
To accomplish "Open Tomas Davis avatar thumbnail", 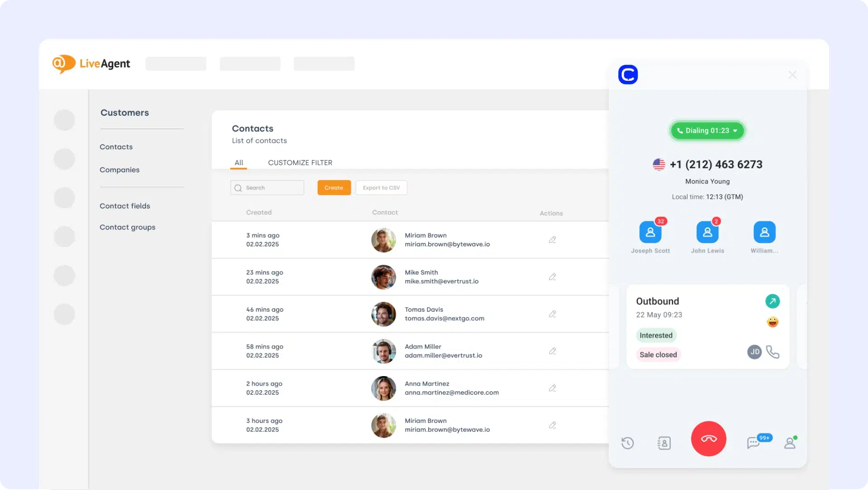I will (x=383, y=314).
